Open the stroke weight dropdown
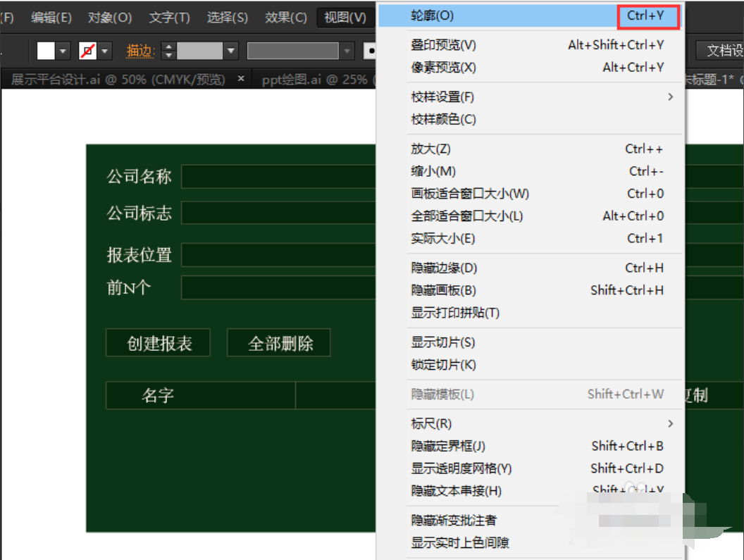Screen dimensions: 744x560 click(231, 50)
